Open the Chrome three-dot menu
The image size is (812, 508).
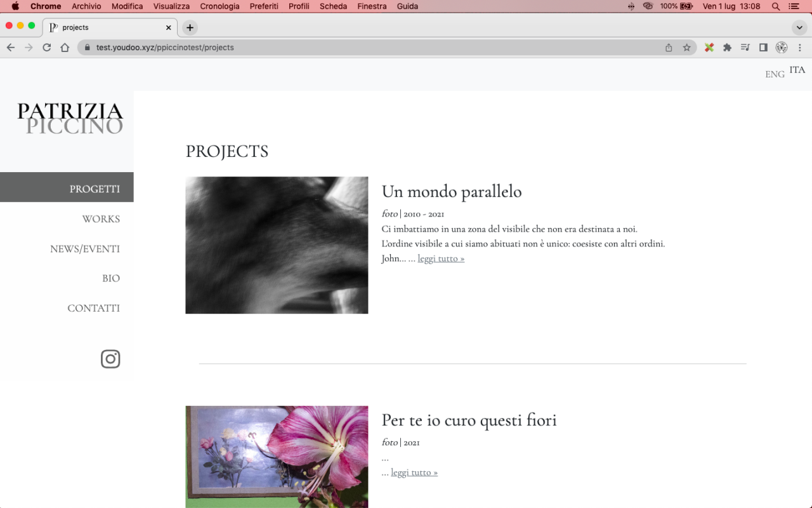click(x=800, y=48)
